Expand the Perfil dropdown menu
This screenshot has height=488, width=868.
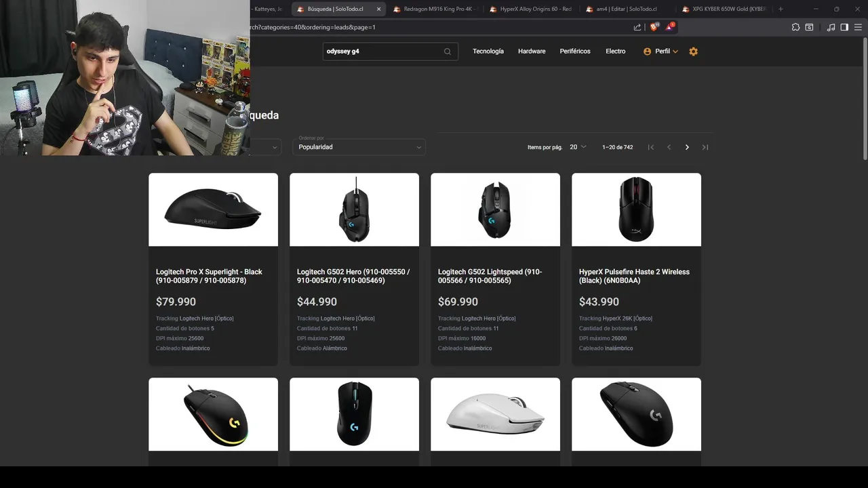[x=660, y=52]
